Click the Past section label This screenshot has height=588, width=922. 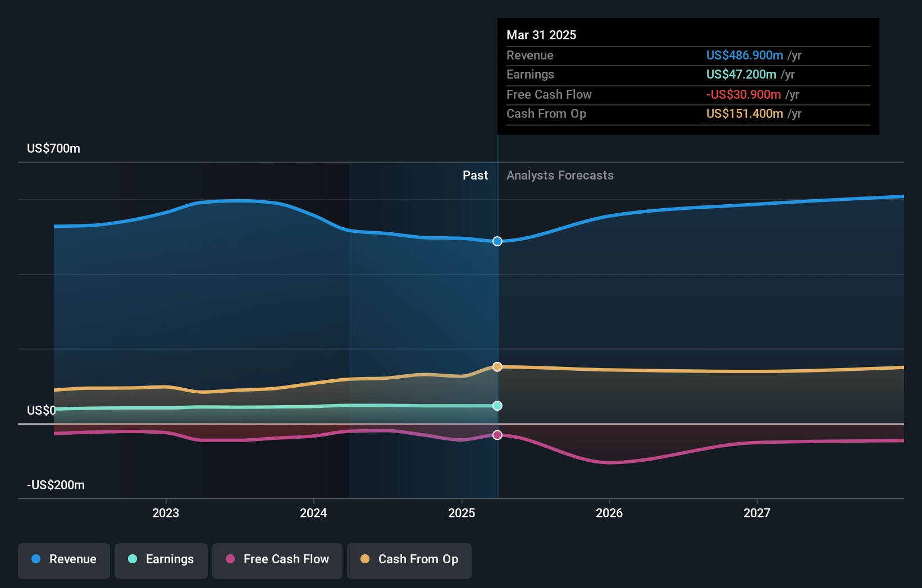[x=475, y=176]
